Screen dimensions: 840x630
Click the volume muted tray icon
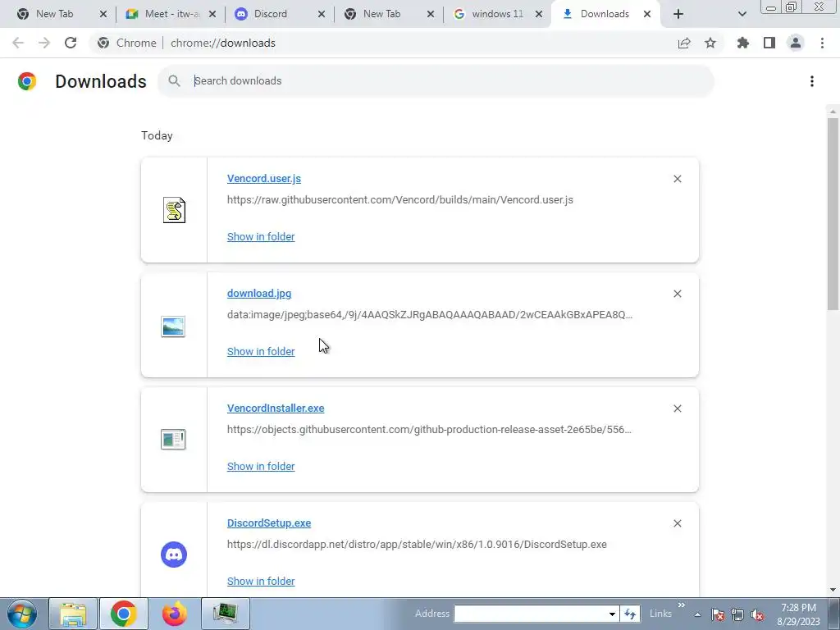click(x=757, y=614)
